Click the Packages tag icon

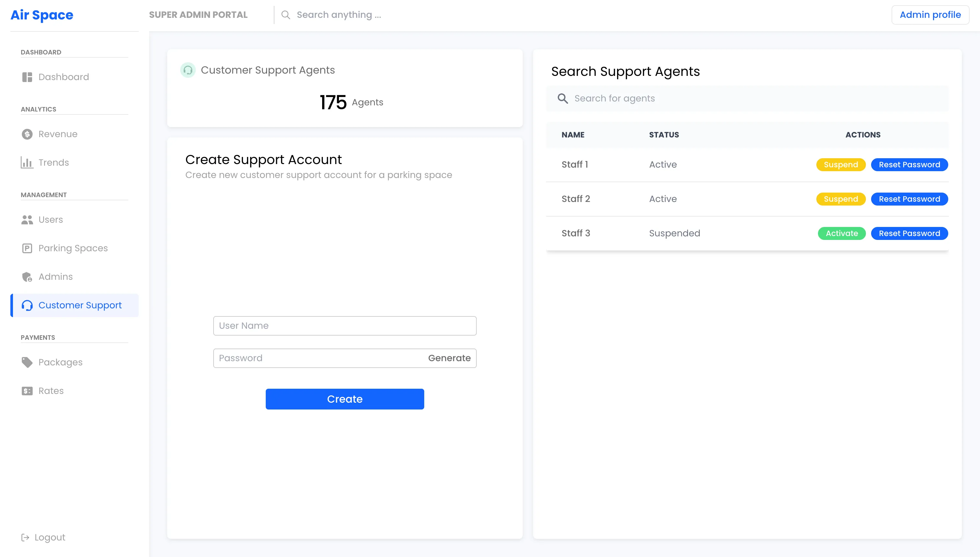[27, 362]
